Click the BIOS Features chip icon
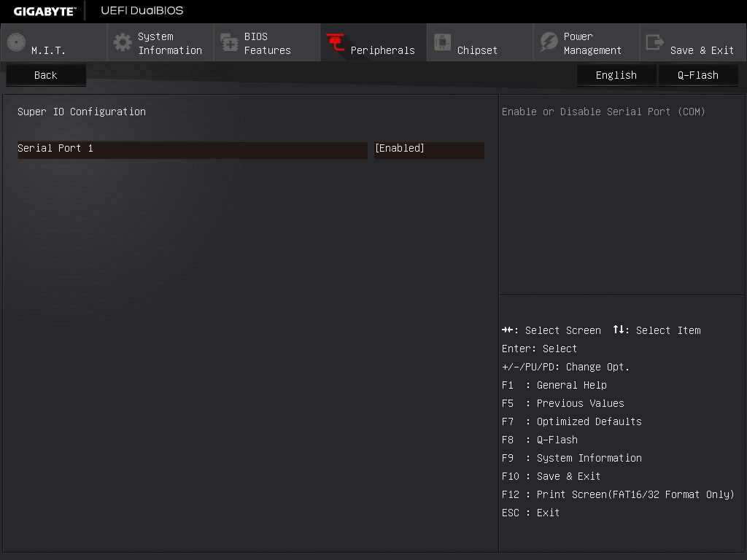747x560 pixels. [229, 43]
